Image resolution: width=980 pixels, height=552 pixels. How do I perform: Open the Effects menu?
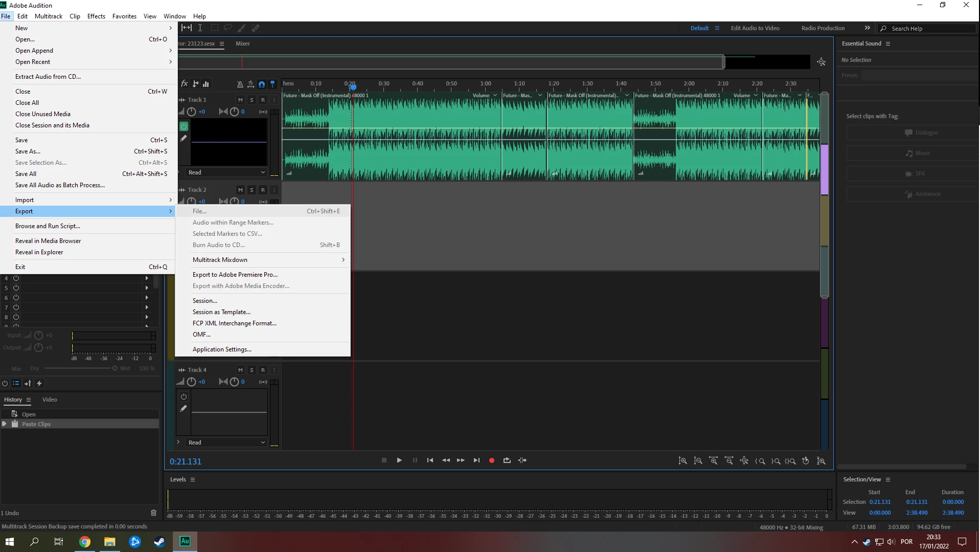pos(96,16)
